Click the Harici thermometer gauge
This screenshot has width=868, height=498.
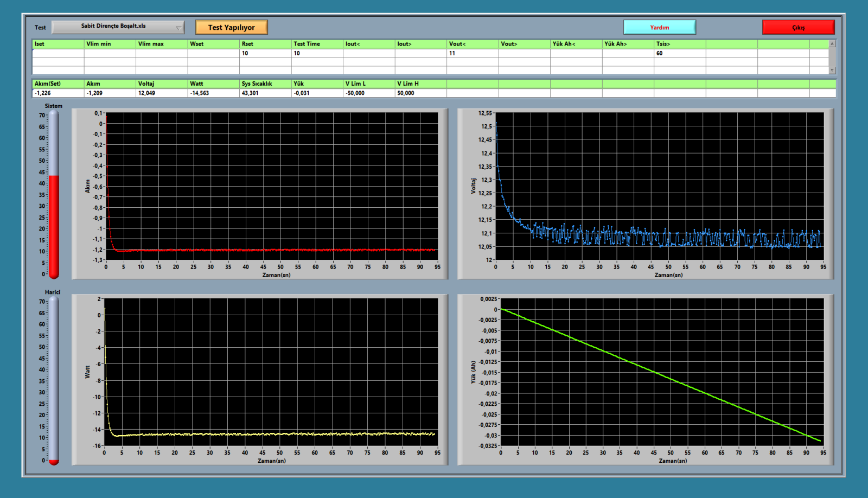click(x=53, y=381)
